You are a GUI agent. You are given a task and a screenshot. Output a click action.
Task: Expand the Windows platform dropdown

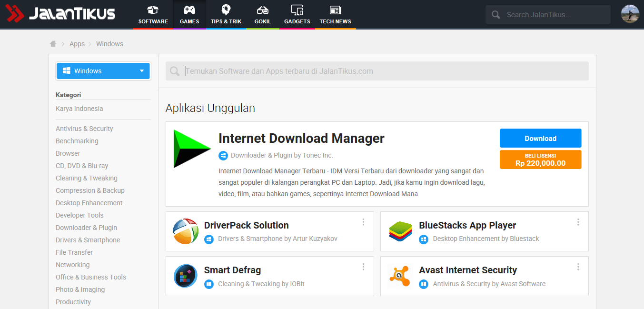click(103, 71)
